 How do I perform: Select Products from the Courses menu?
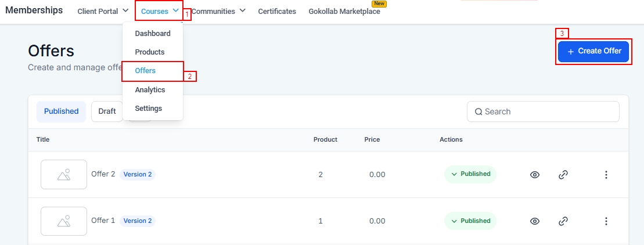click(150, 52)
